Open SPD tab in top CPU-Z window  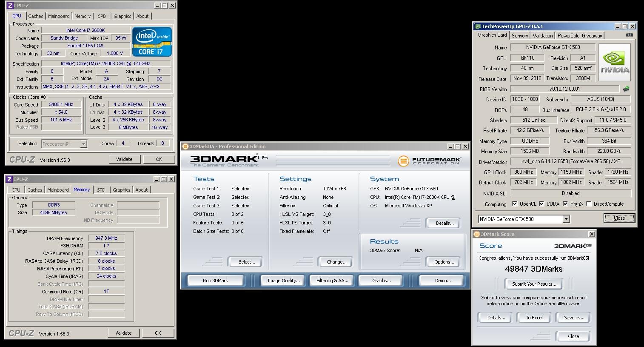(102, 16)
